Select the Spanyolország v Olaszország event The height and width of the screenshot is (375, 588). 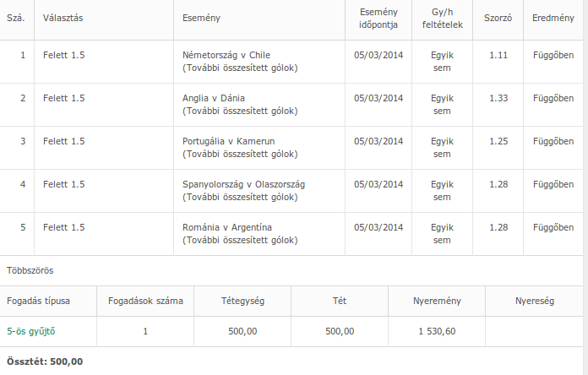click(x=243, y=184)
